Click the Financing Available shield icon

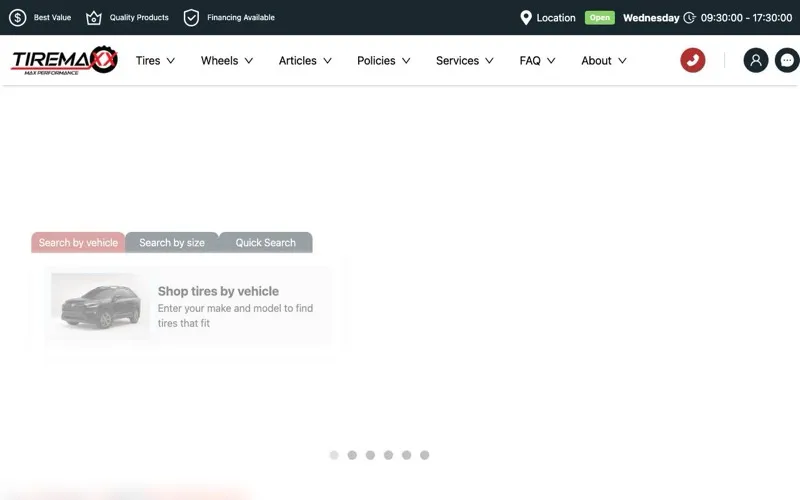click(191, 17)
